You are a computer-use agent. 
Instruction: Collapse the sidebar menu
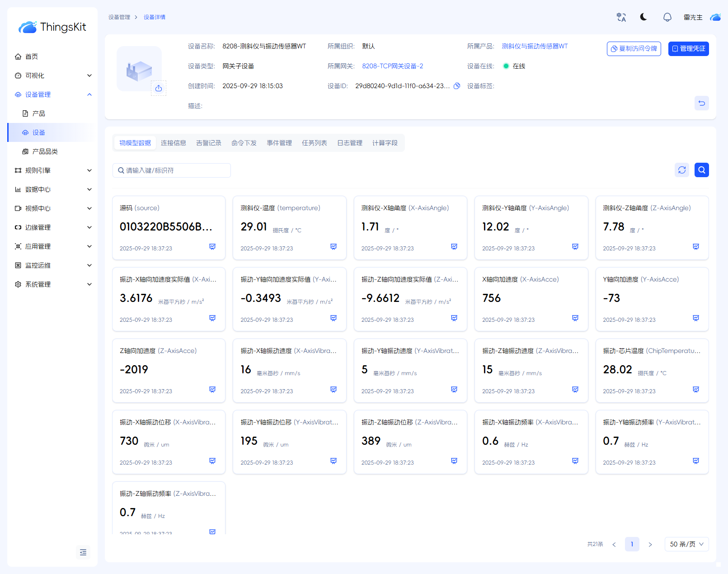coord(83,552)
